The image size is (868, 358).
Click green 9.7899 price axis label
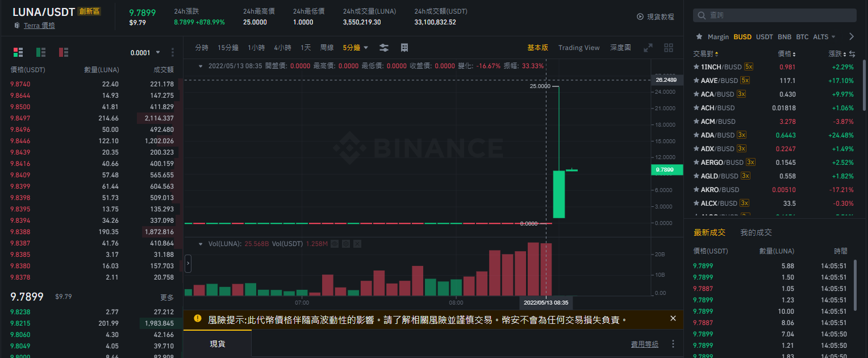[667, 170]
